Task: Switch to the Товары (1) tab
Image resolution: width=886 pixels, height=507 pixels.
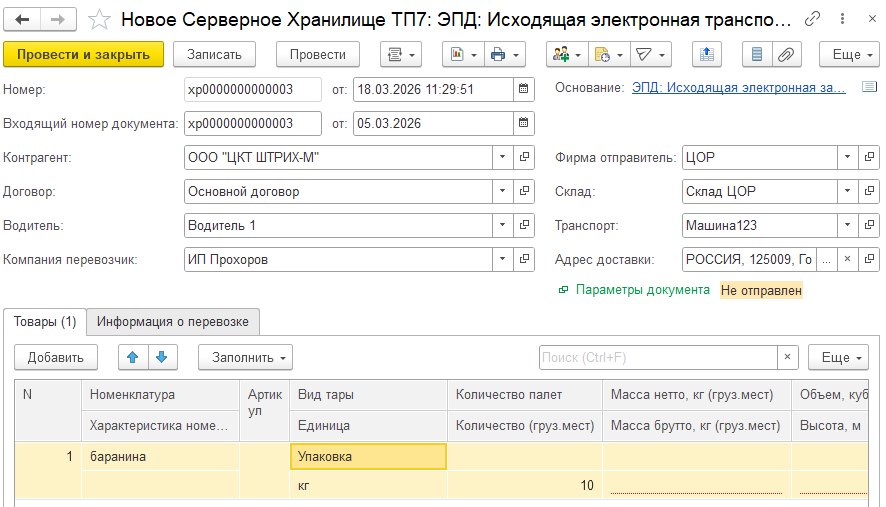Action: tap(45, 322)
